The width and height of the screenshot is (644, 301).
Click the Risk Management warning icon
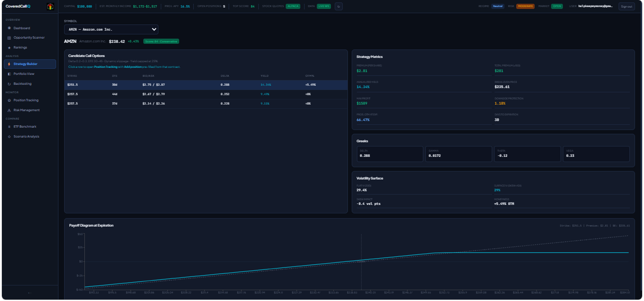[9, 110]
